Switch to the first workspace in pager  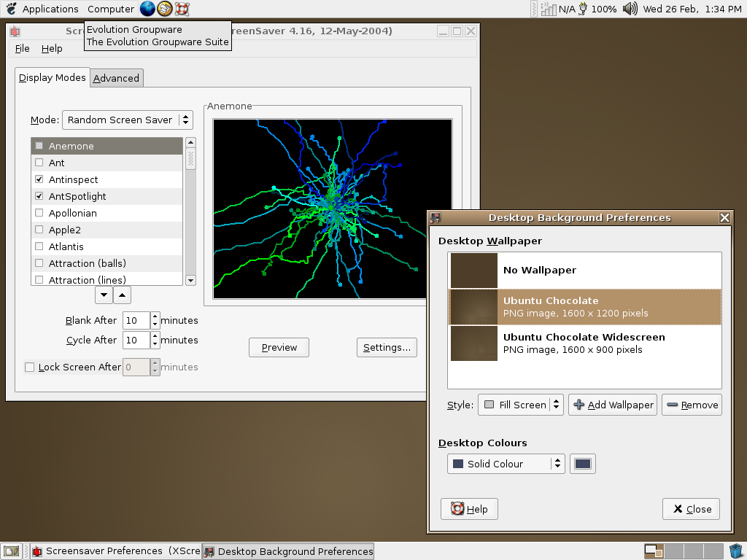(654, 551)
